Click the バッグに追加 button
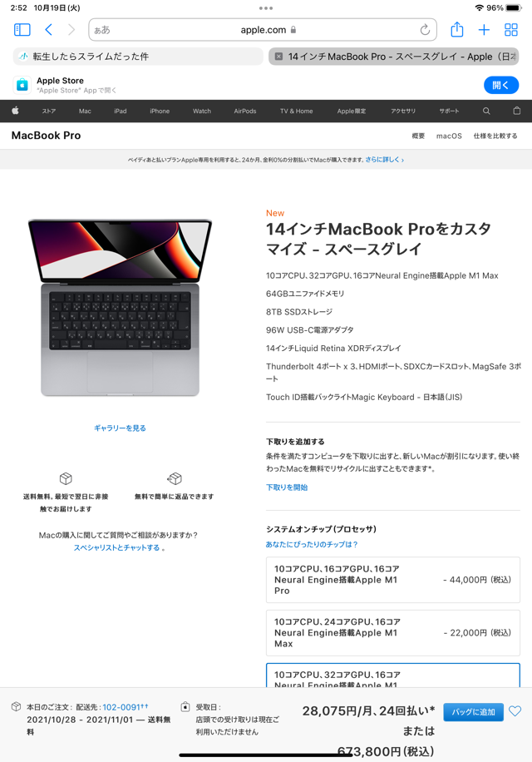This screenshot has width=532, height=762. [x=473, y=712]
